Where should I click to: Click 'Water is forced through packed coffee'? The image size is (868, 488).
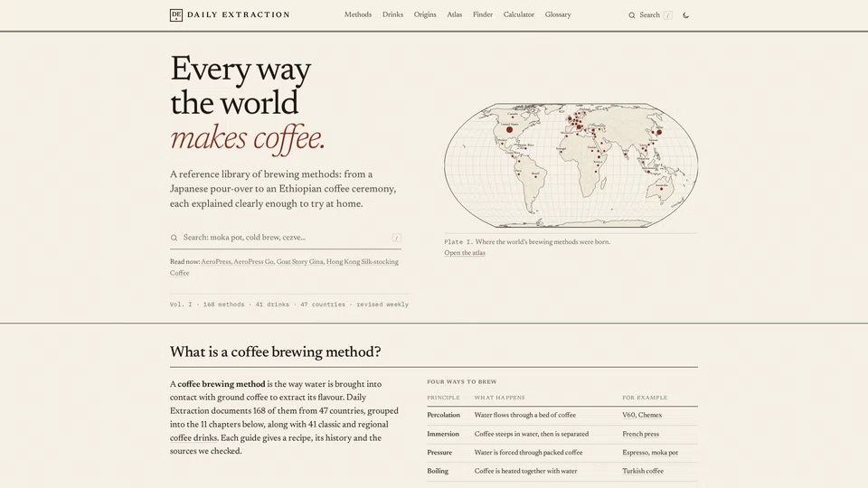click(528, 453)
